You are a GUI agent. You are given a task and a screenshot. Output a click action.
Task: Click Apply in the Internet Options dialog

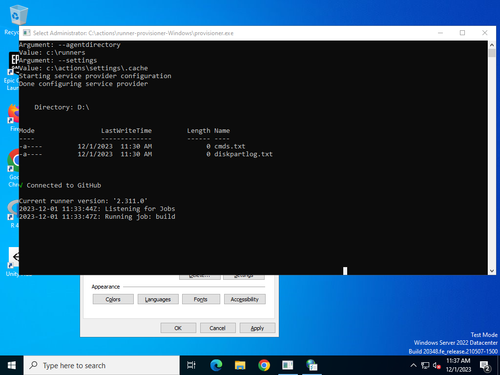(257, 328)
